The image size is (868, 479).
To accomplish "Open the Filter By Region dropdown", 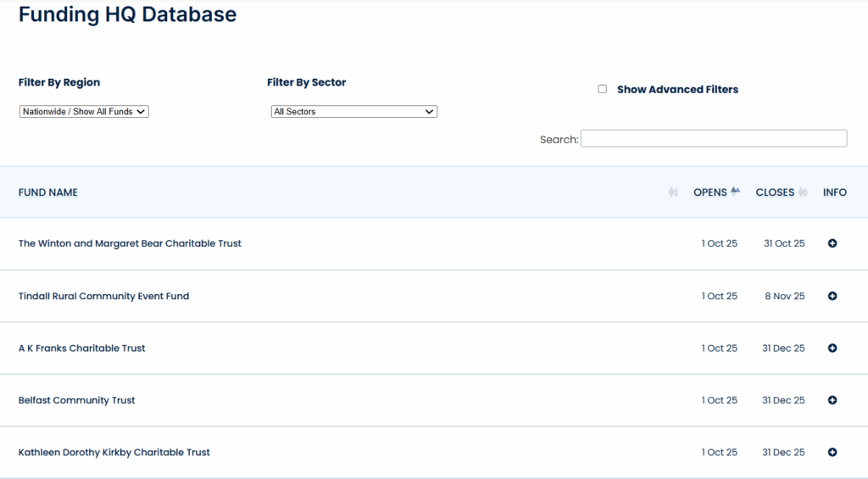I will pos(84,112).
